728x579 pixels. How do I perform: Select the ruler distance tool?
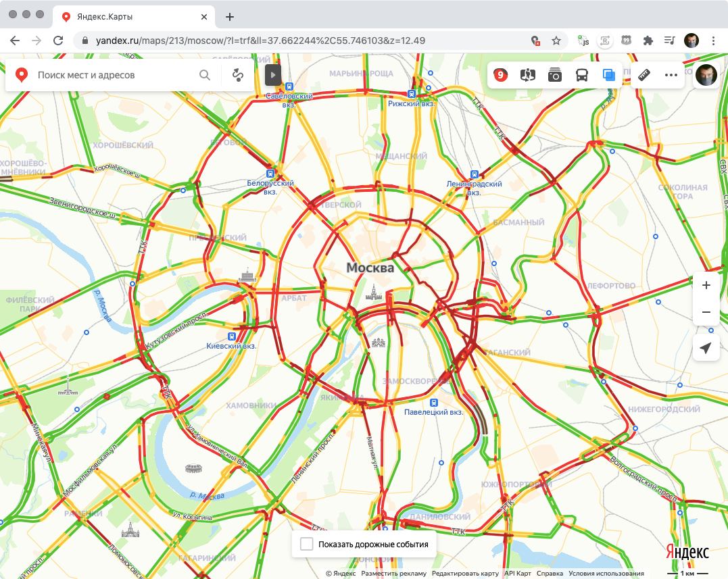(x=644, y=75)
